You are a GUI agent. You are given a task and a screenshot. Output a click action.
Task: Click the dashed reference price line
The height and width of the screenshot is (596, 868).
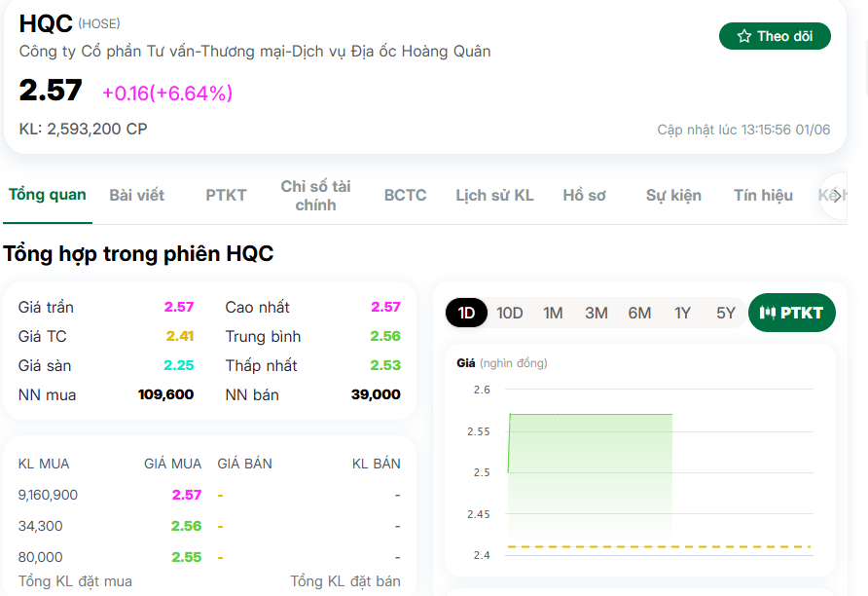tap(660, 546)
